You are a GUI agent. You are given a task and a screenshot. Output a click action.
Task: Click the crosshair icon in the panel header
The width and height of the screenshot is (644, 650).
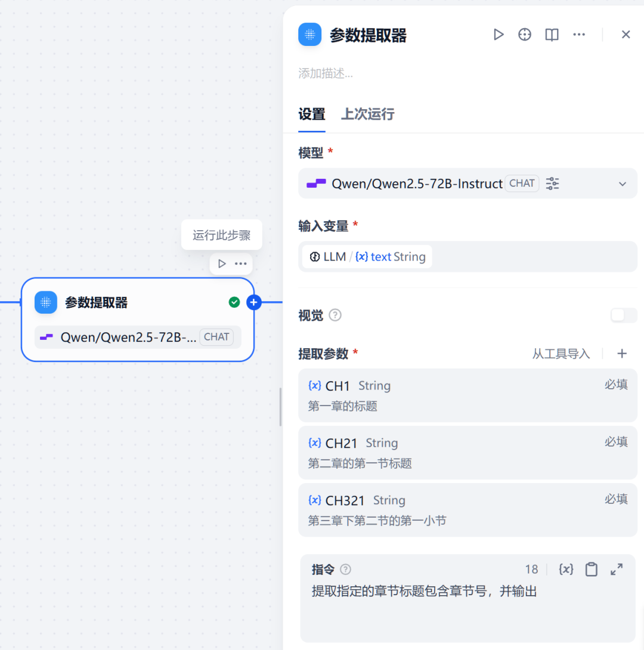(524, 35)
